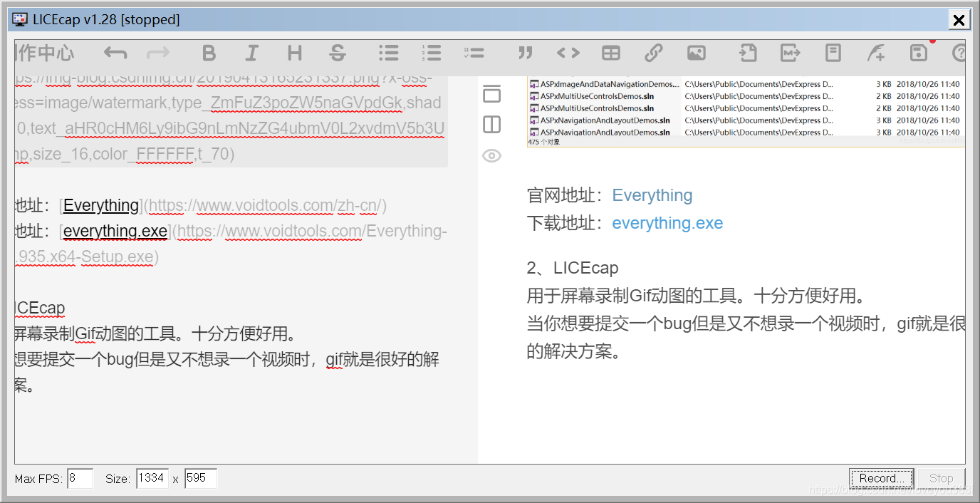This screenshot has width=980, height=503.
Task: Click the disabled Stop button
Action: pos(941,478)
